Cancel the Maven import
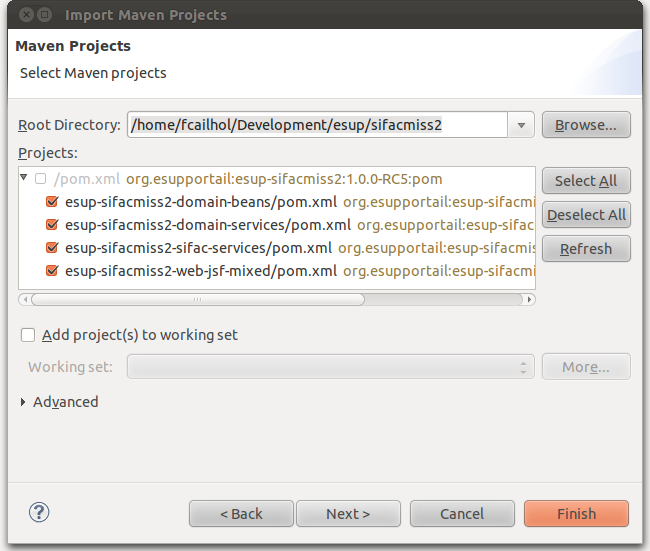Screen dimensions: 650x551 [x=462, y=514]
